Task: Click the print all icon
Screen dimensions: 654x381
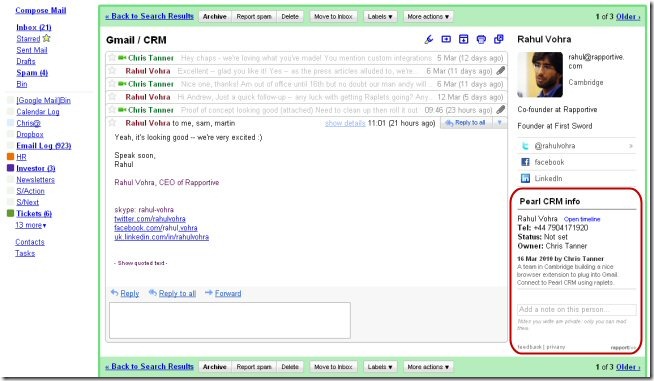Action: pos(481,39)
